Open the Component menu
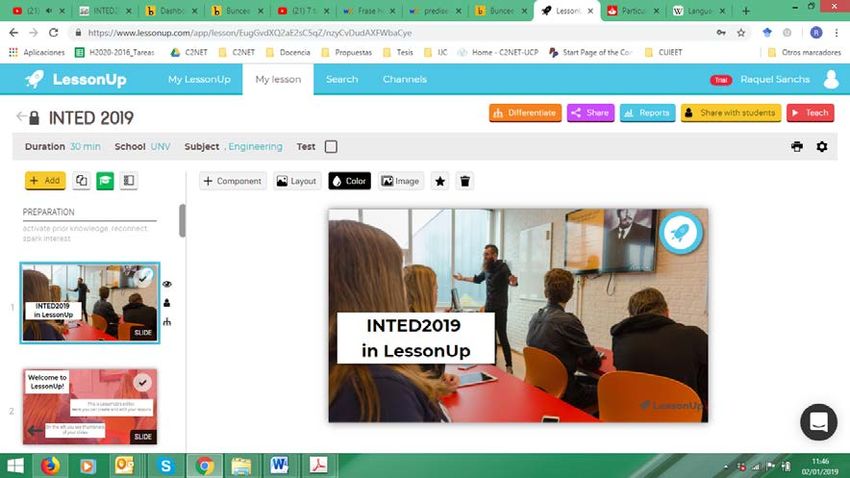 [x=233, y=181]
